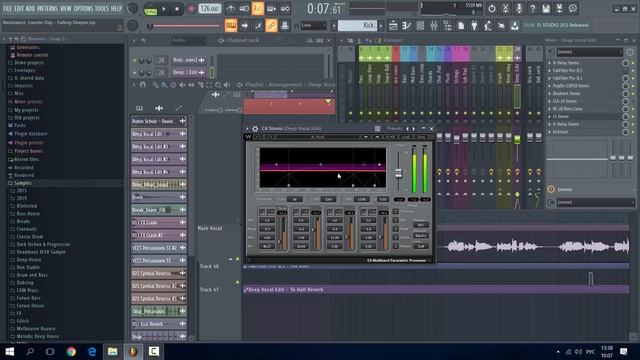The width and height of the screenshot is (640, 360).
Task: Open the TOOLS menu
Action: (x=102, y=8)
